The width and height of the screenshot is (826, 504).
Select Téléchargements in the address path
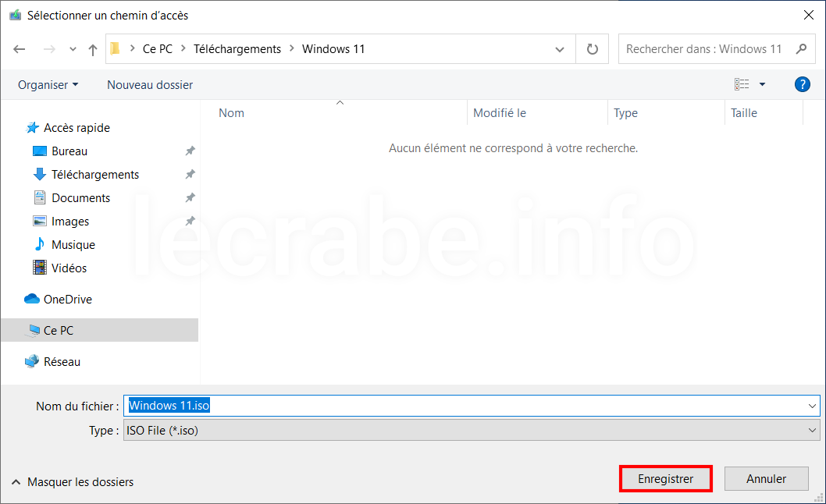click(x=237, y=49)
